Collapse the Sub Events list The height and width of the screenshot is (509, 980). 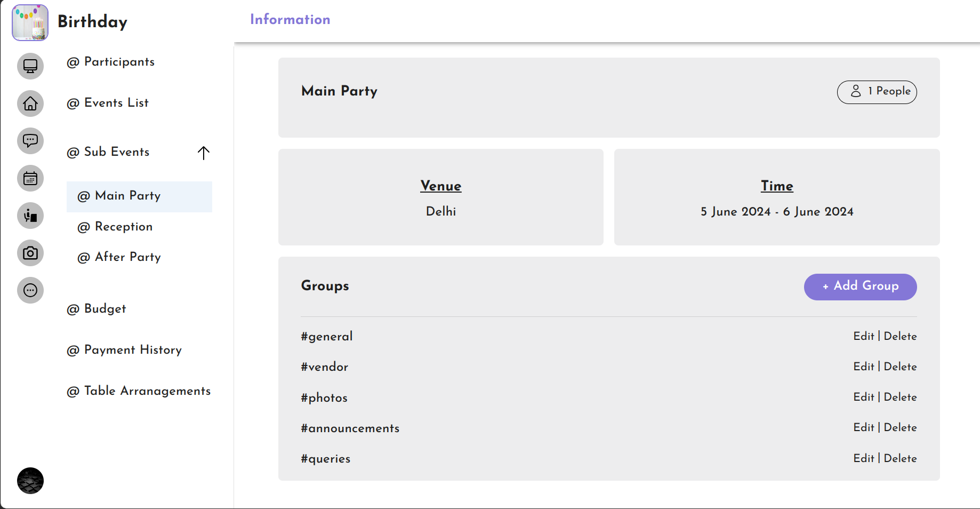click(x=203, y=153)
